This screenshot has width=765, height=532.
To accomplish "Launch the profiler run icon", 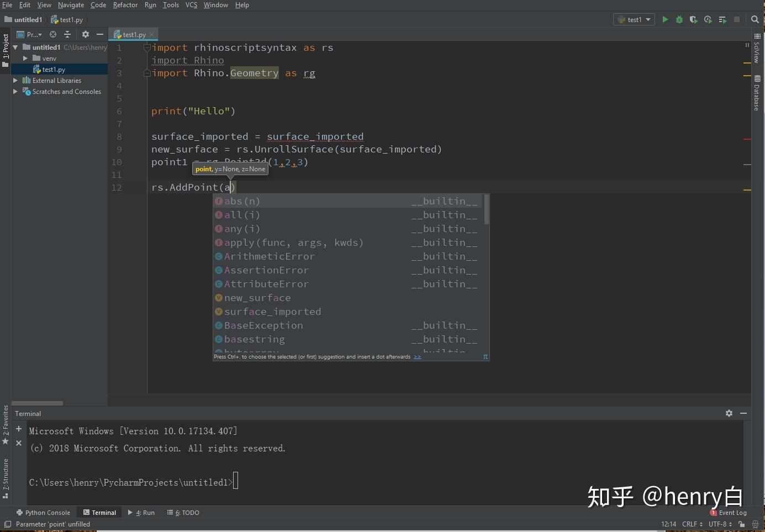I will pos(708,19).
